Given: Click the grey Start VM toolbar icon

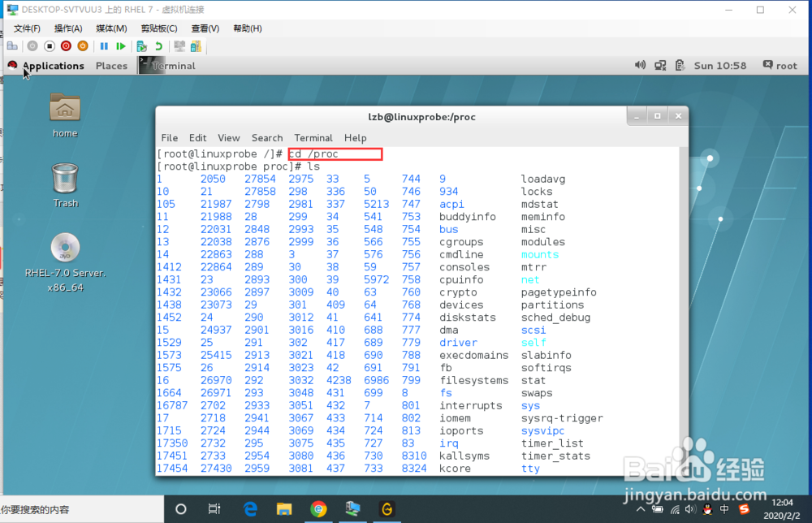Looking at the screenshot, I should [32, 46].
